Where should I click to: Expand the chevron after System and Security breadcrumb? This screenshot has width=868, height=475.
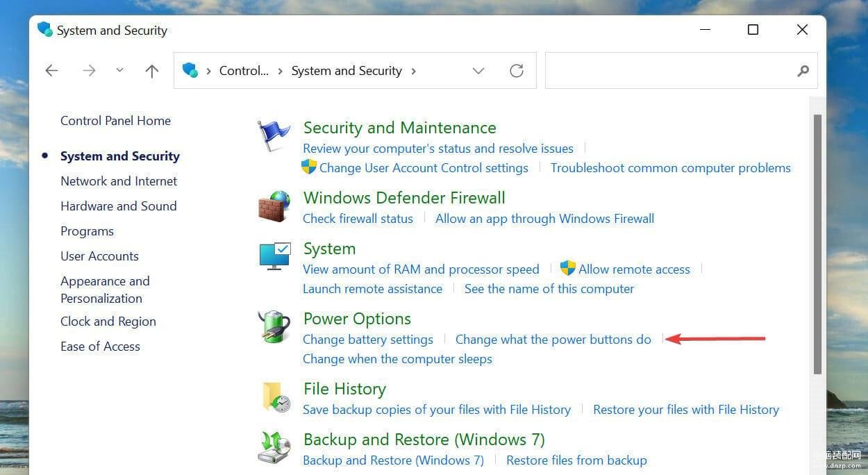[414, 71]
